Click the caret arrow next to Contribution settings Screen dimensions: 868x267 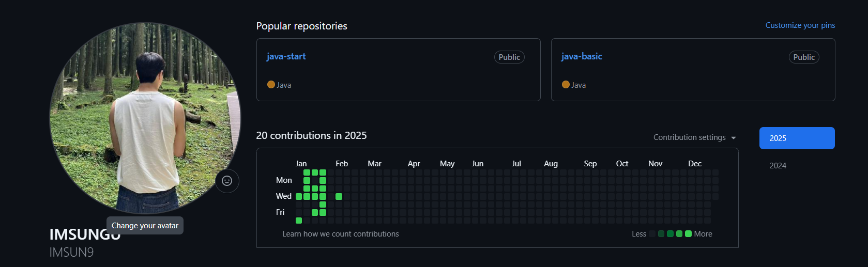[x=734, y=138]
